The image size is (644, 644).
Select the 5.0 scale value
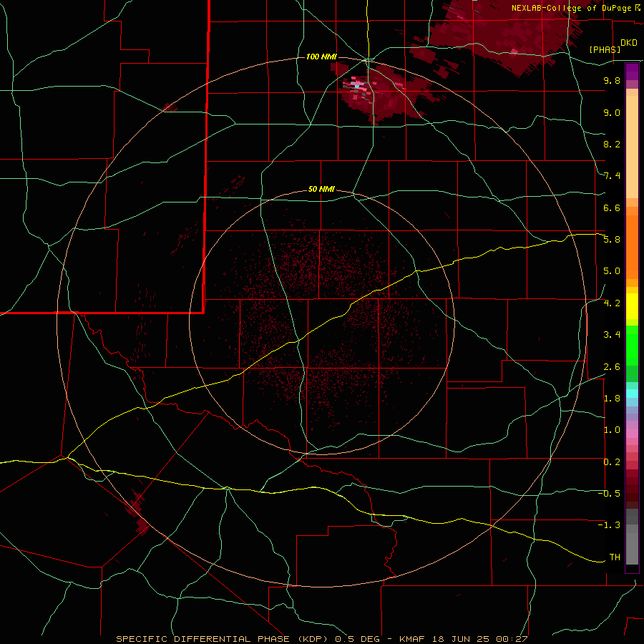[x=612, y=271]
